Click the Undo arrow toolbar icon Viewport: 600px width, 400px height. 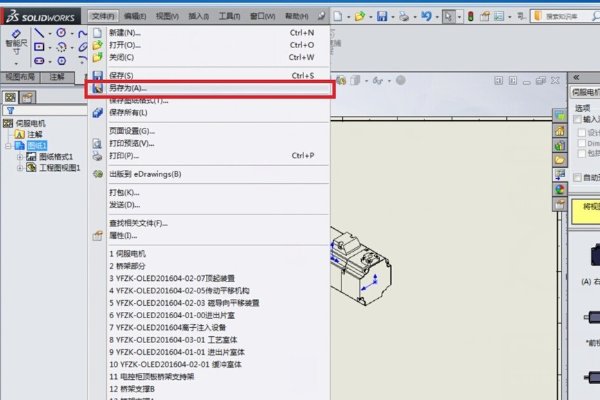[426, 16]
